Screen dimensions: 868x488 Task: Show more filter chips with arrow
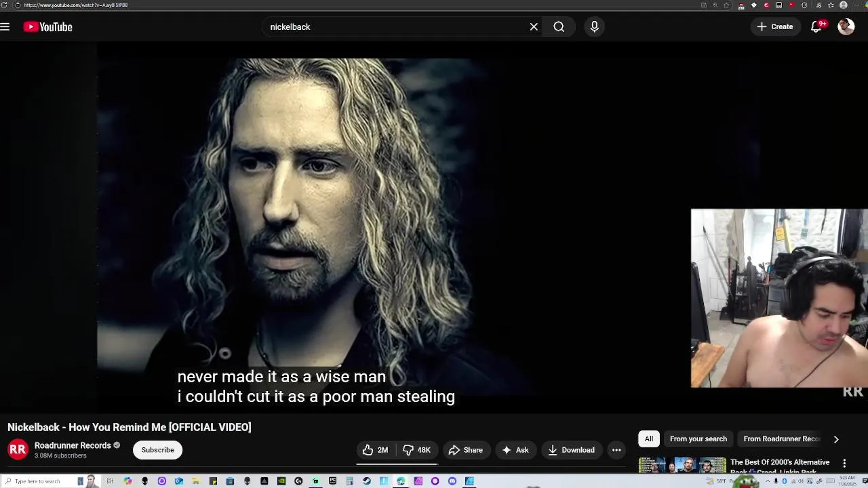coord(836,439)
